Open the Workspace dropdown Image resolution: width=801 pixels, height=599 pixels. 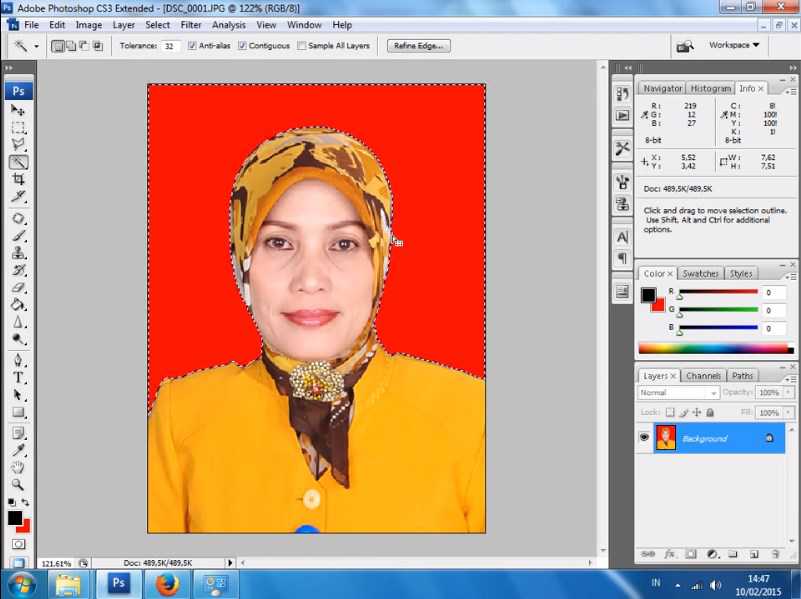pyautogui.click(x=734, y=45)
